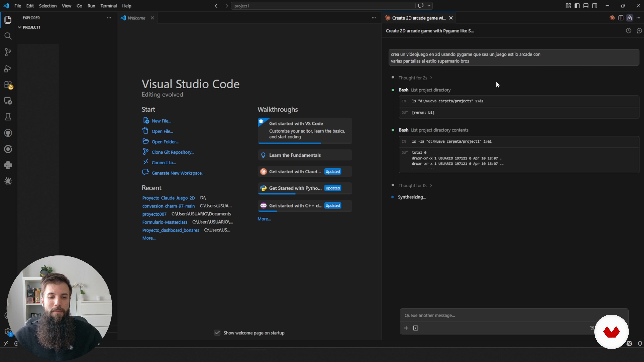
Task: Toggle editor group lock icon
Action: pyautogui.click(x=630, y=18)
